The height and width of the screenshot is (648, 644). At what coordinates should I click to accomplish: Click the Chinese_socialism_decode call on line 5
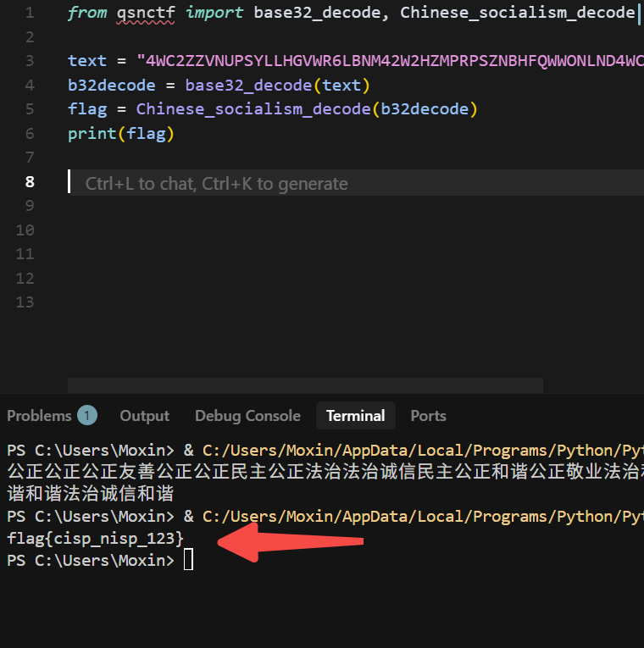(x=253, y=109)
